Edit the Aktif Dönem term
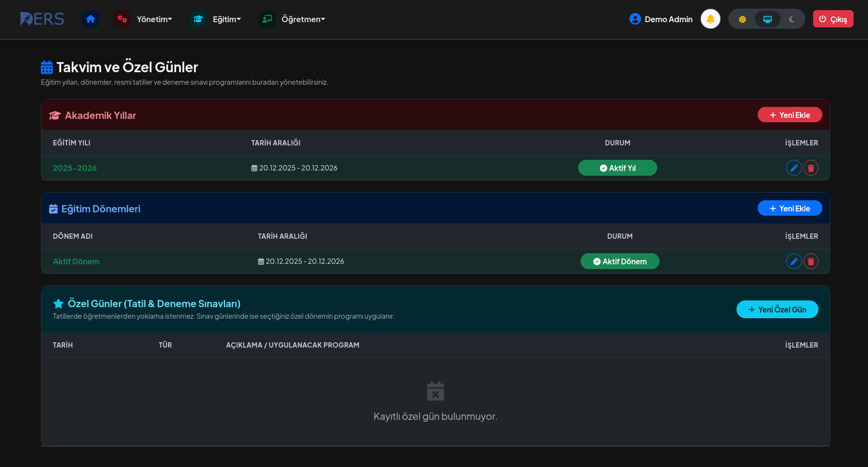The image size is (868, 467). 794,261
